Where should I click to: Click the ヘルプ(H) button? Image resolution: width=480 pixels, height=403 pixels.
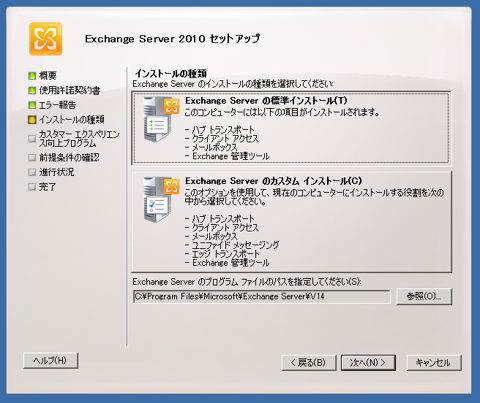(51, 360)
